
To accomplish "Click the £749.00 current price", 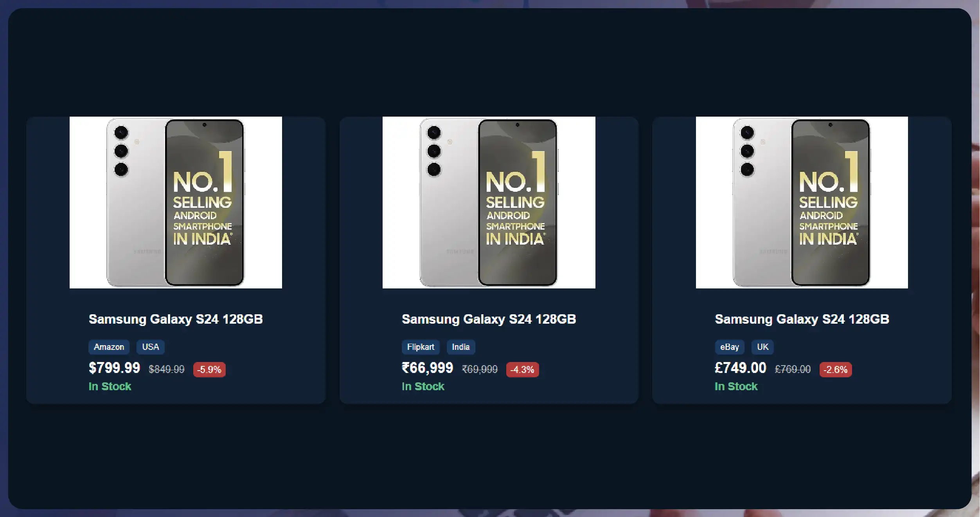I will (x=740, y=368).
